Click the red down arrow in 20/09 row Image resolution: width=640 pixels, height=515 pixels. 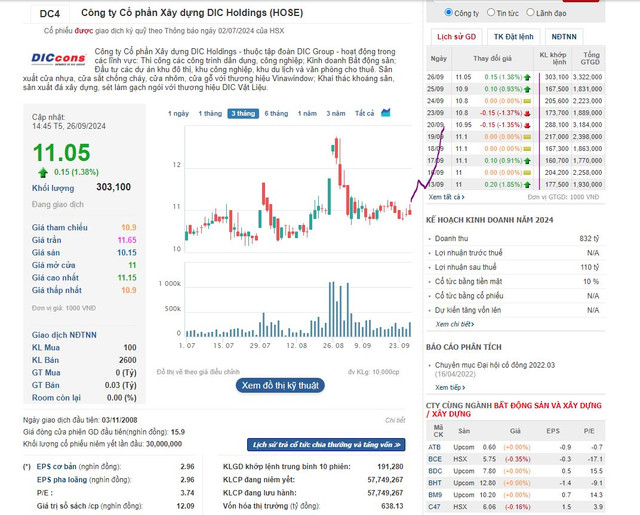tap(527, 125)
